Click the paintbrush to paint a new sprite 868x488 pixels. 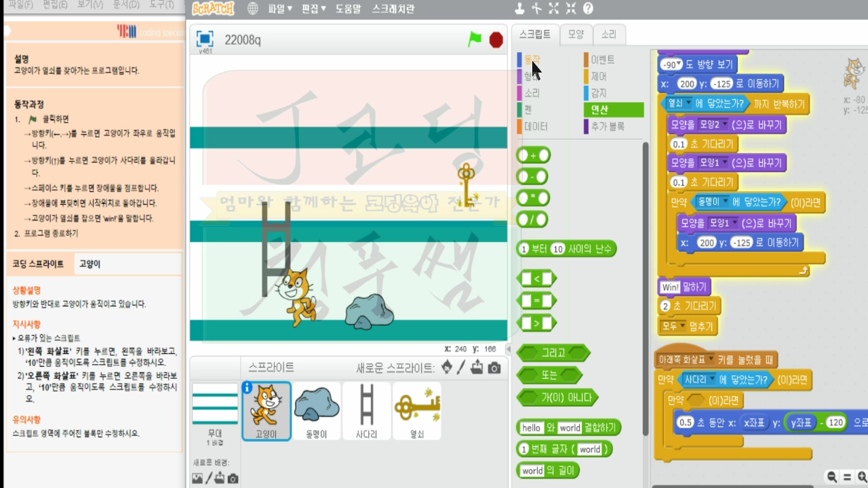click(x=461, y=368)
